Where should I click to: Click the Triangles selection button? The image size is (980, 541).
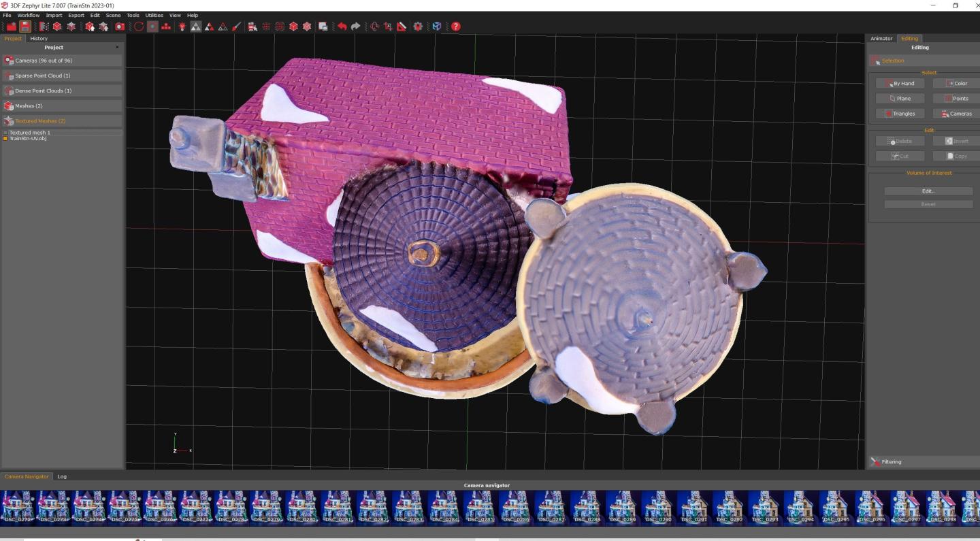[x=900, y=113]
